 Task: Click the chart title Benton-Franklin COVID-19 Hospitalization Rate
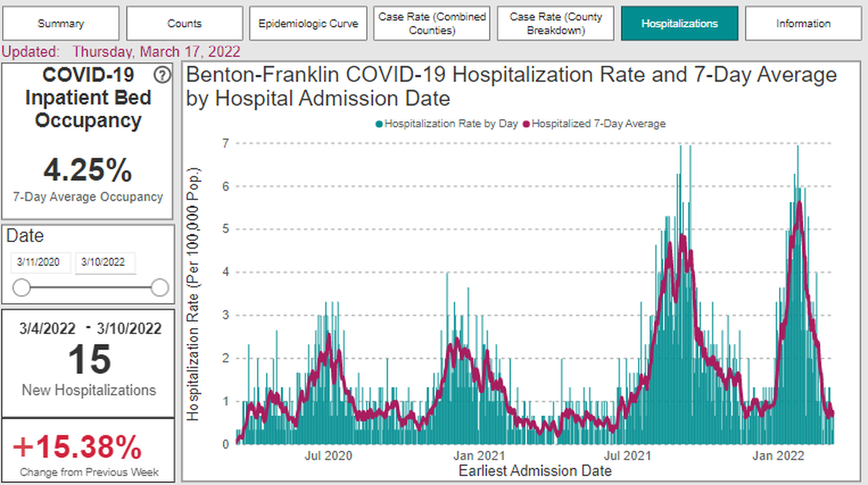tap(511, 87)
